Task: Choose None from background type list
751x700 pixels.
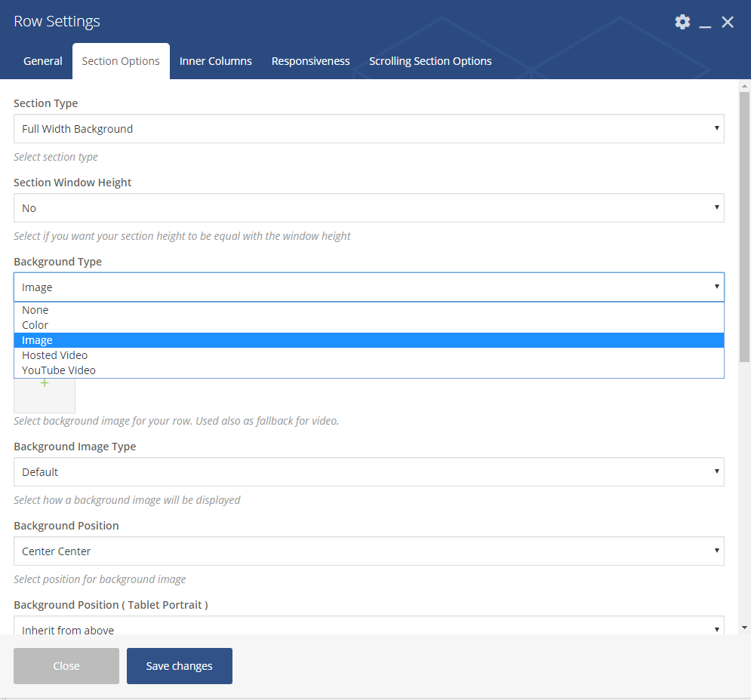Action: tap(35, 310)
